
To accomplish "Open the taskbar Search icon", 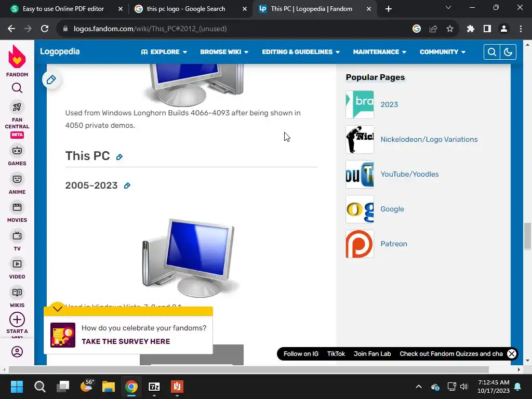I will [39, 387].
